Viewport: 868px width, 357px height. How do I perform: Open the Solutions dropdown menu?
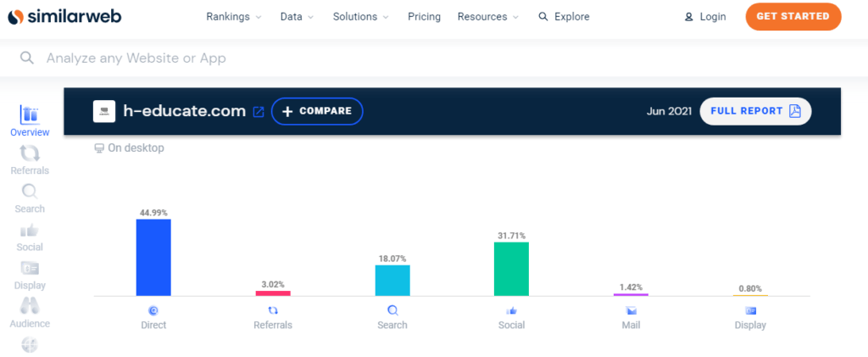click(x=361, y=17)
